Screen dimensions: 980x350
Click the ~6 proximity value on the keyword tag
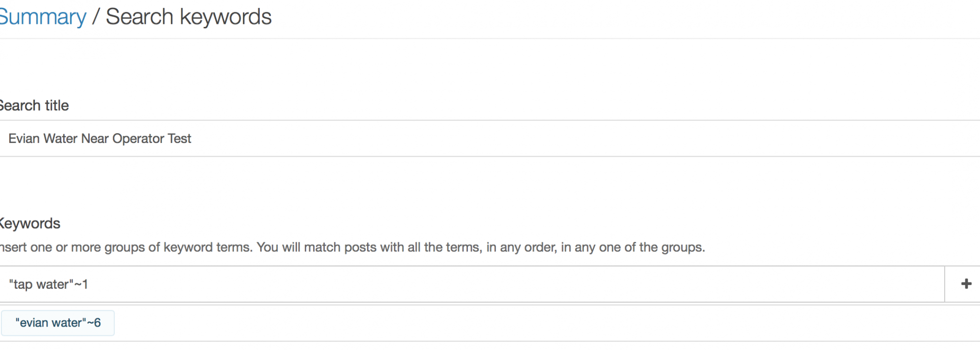tap(94, 323)
